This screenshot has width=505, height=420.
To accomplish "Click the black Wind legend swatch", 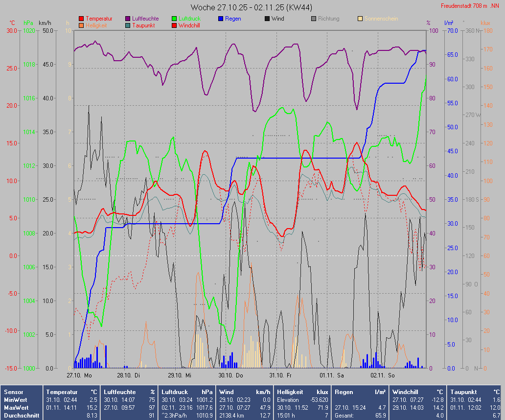I will tap(267, 19).
